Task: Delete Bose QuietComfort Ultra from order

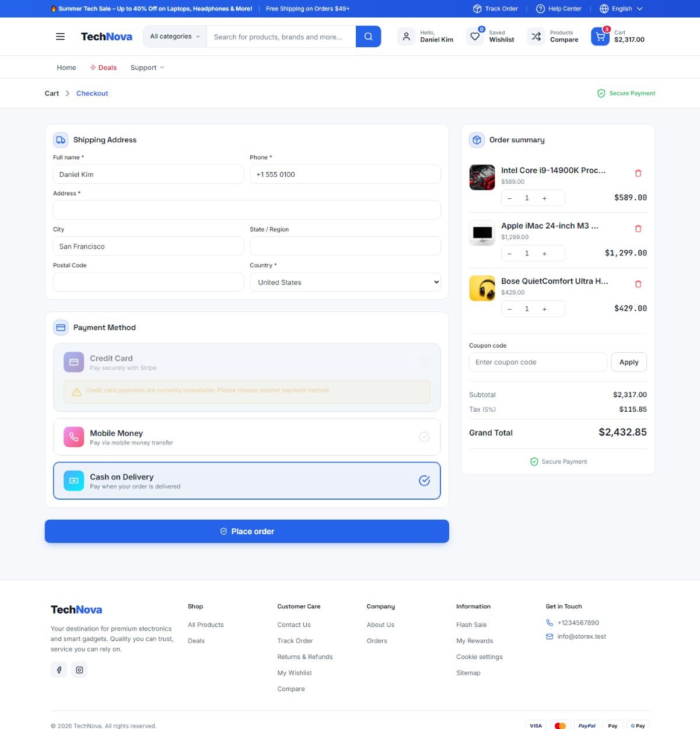Action: pos(638,284)
